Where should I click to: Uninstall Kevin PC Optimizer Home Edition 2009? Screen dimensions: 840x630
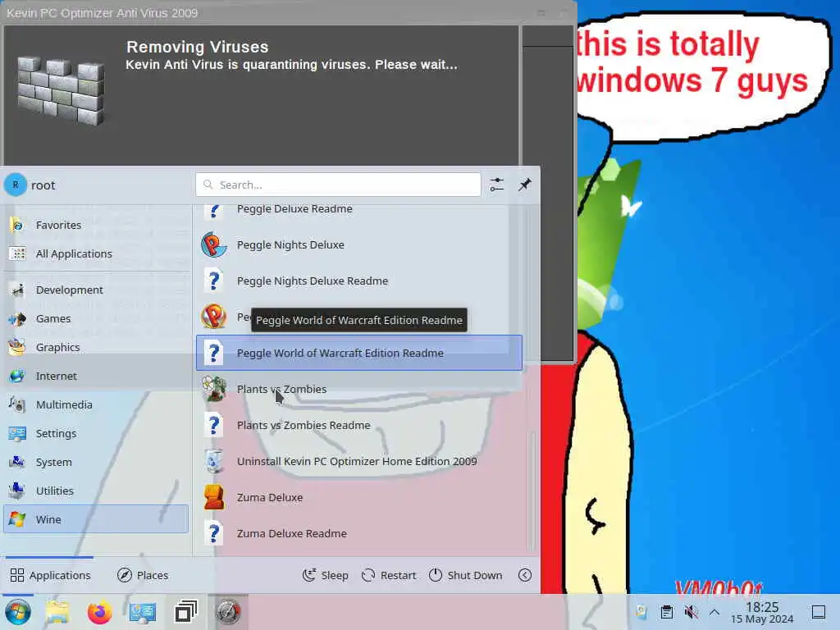point(359,461)
